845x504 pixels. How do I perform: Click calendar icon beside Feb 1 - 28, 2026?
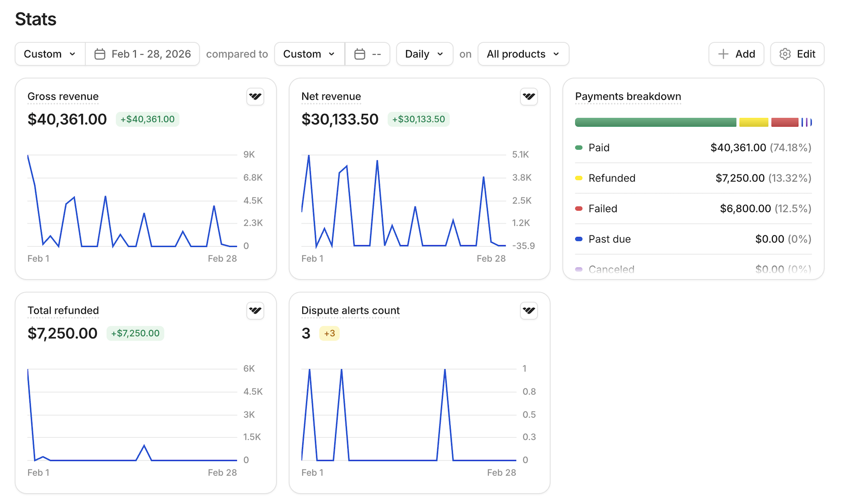(x=100, y=54)
